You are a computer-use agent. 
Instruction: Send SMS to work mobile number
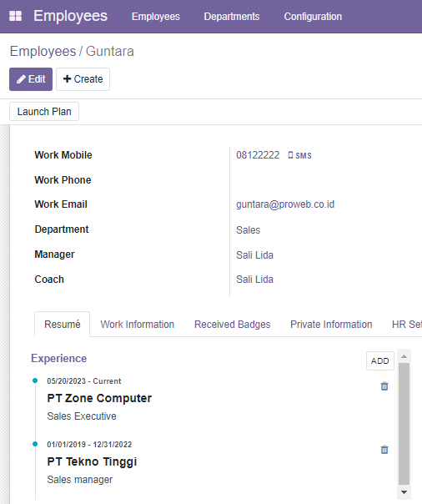click(299, 155)
